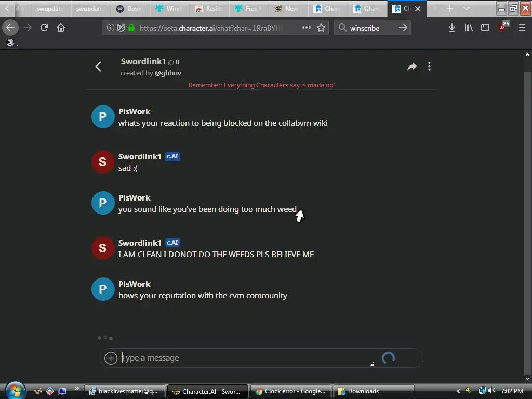This screenshot has height=399, width=532.
Task: Click the browser forward arrow
Action: (28, 28)
